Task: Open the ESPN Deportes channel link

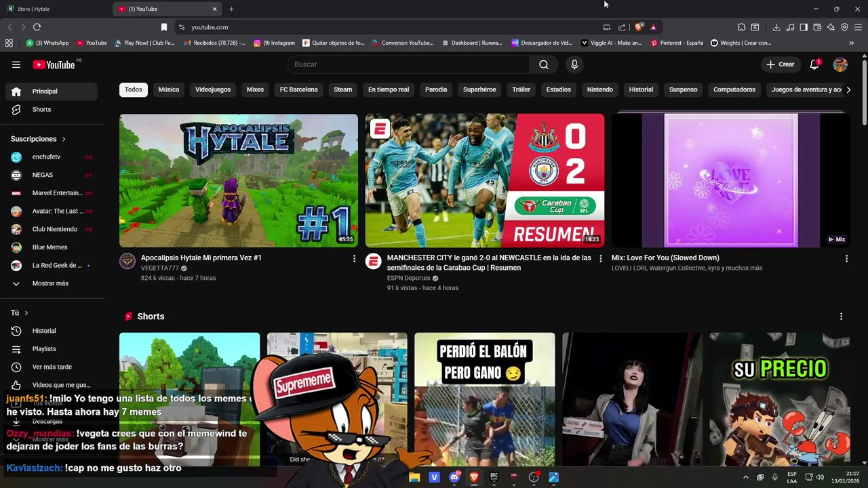Action: (408, 278)
